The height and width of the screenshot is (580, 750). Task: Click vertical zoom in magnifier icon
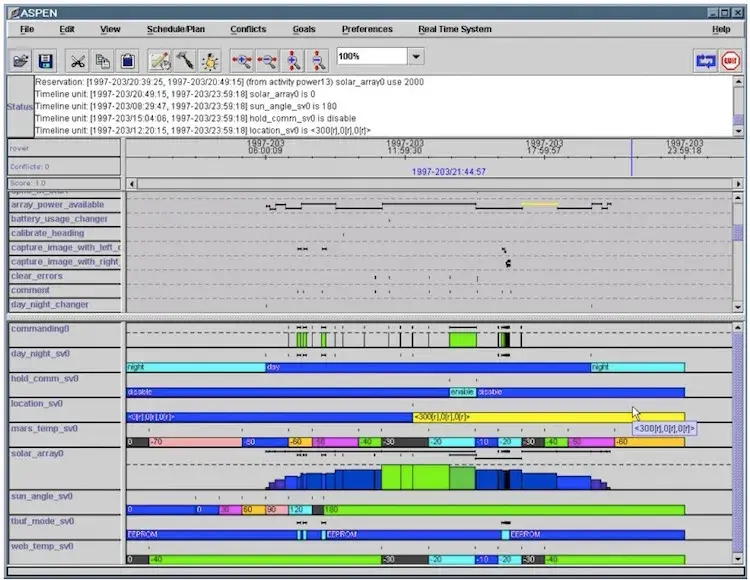click(293, 61)
